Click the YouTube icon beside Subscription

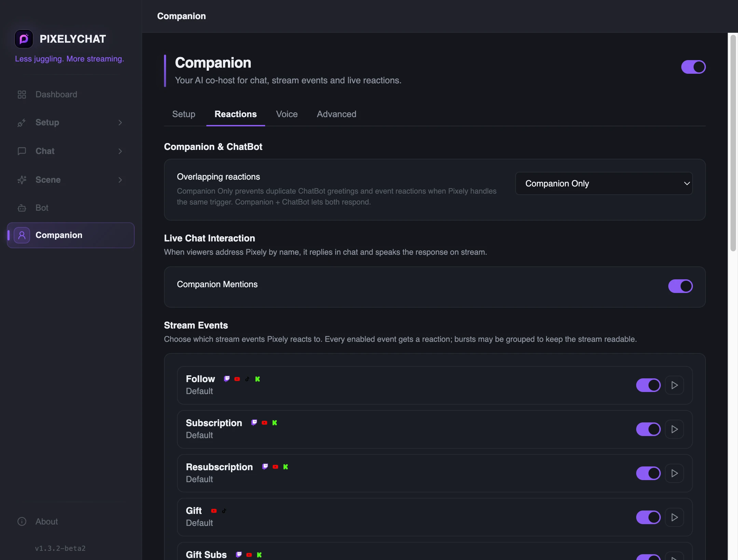tap(264, 423)
